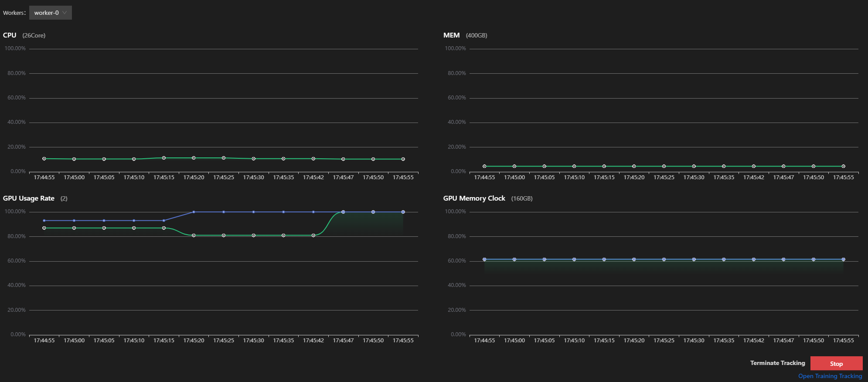Viewport: 868px width, 382px height.
Task: Click GPU Memory Clock point at 17:45:55
Action: tap(844, 259)
